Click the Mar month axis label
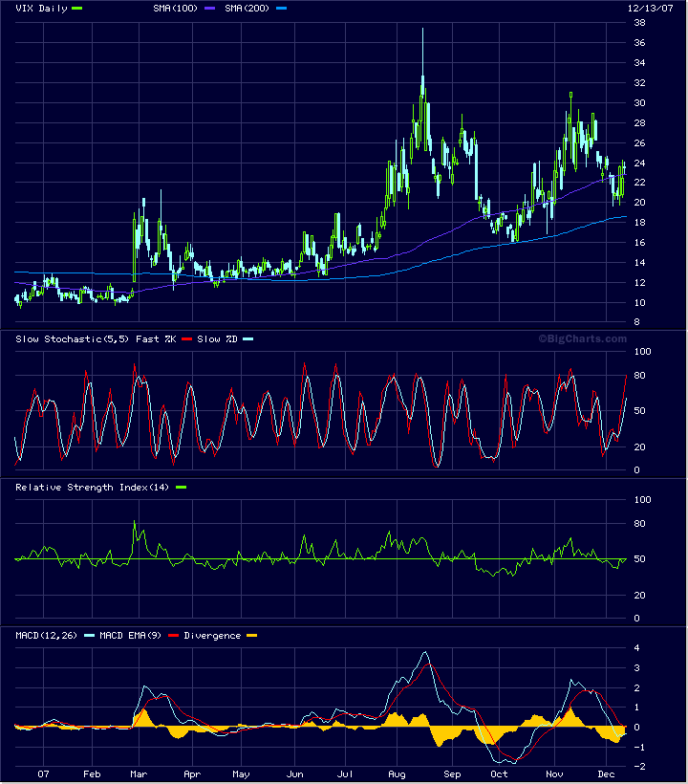This screenshot has width=688, height=784. click(139, 774)
